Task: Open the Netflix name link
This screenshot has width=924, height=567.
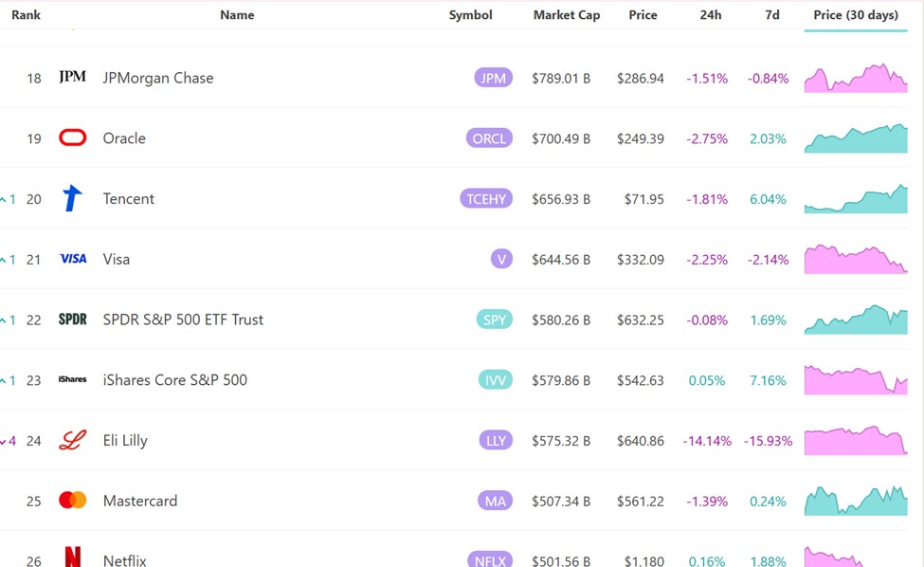Action: [x=124, y=560]
